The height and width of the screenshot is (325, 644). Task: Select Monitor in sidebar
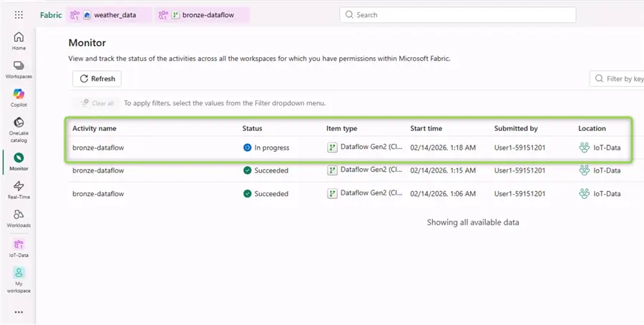tap(19, 162)
